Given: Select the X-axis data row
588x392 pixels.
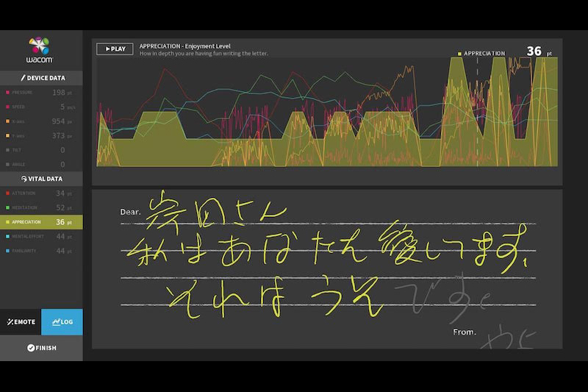Looking at the screenshot, I should click(41, 121).
